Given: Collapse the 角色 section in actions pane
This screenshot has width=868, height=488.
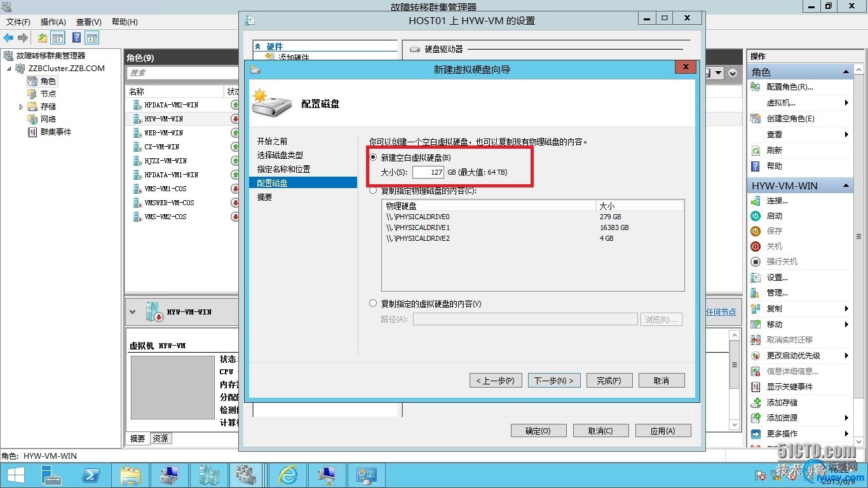Looking at the screenshot, I should 846,72.
